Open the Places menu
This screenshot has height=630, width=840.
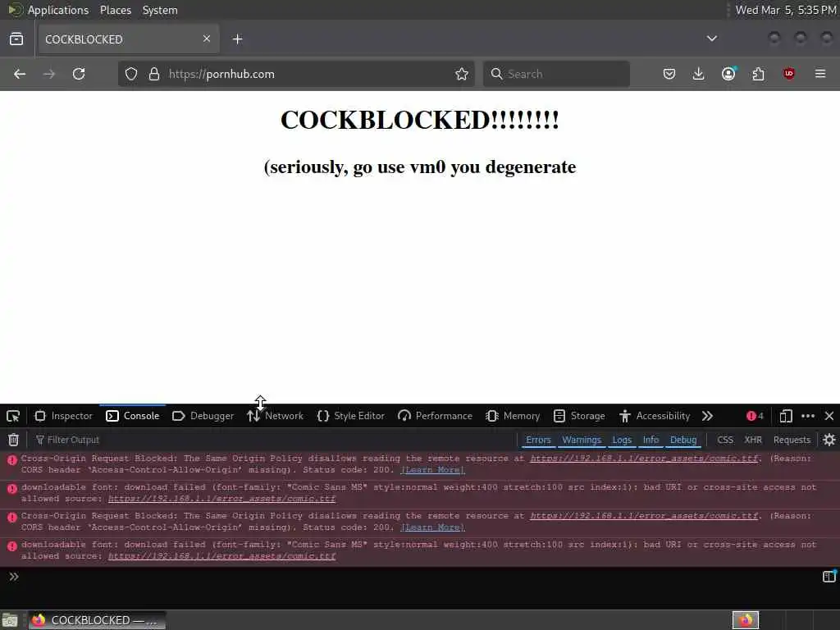tap(115, 10)
